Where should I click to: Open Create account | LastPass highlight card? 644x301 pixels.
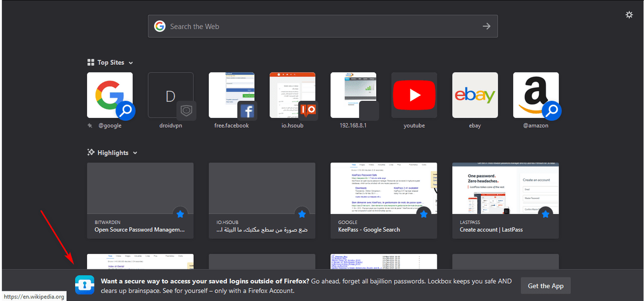(505, 201)
